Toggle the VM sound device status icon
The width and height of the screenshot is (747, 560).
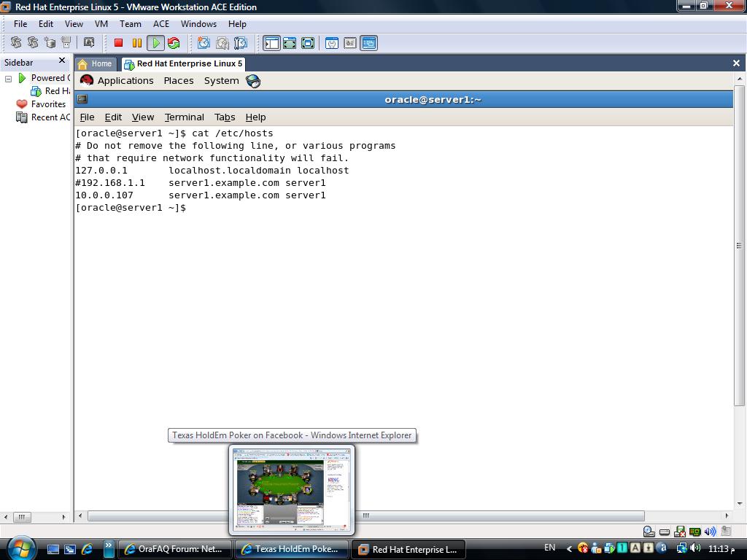point(710,532)
